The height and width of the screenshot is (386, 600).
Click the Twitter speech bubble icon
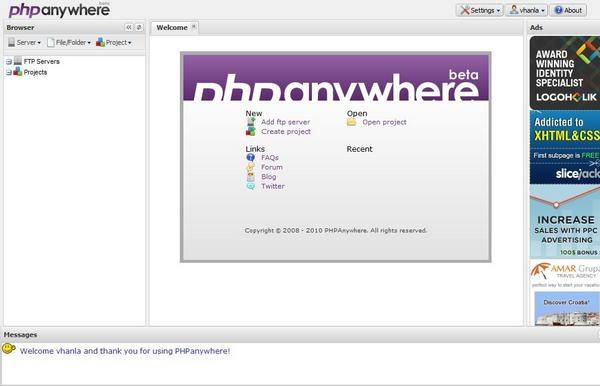point(251,186)
